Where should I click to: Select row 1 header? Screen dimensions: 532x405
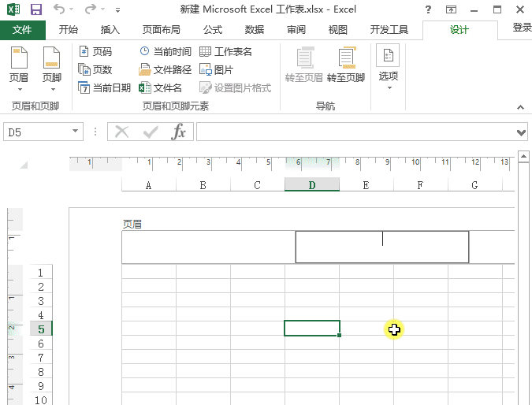point(41,273)
